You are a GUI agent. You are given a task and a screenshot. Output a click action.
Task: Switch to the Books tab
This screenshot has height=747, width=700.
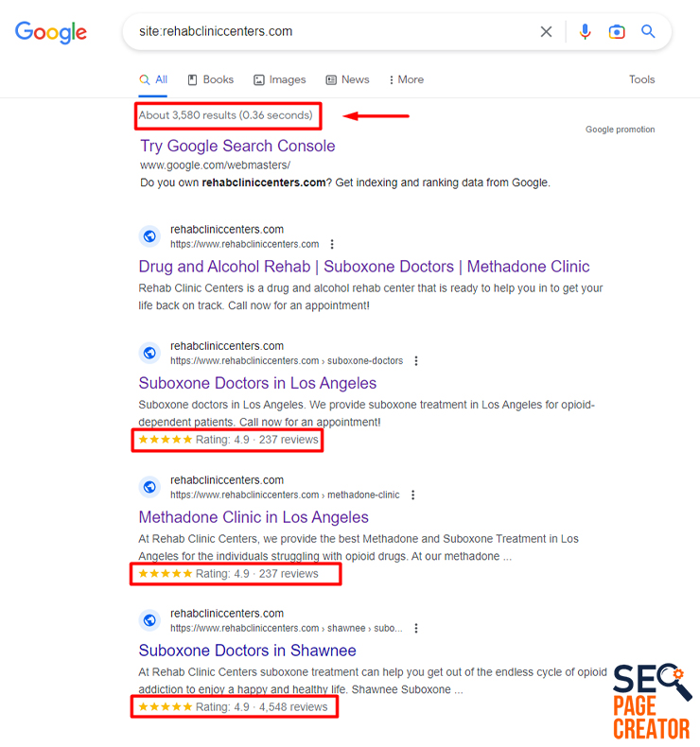point(211,79)
